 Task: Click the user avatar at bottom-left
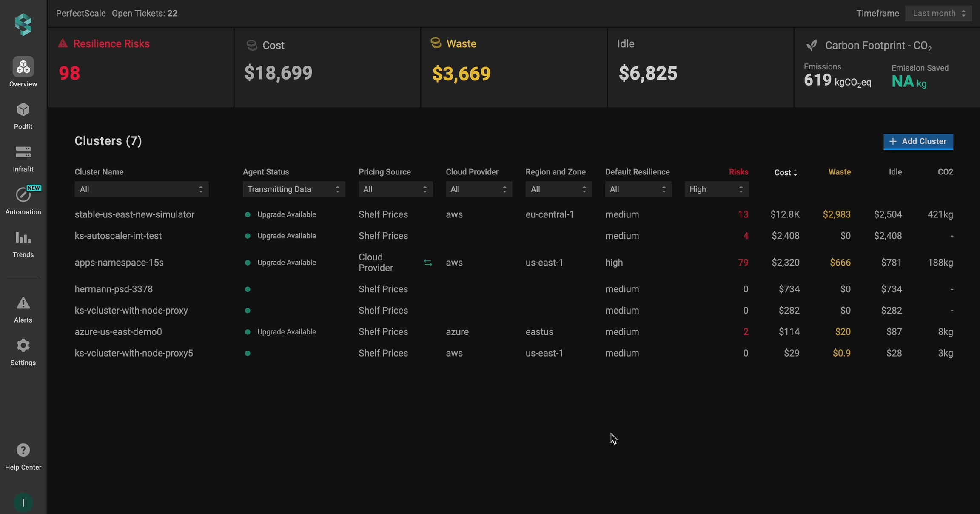(23, 503)
